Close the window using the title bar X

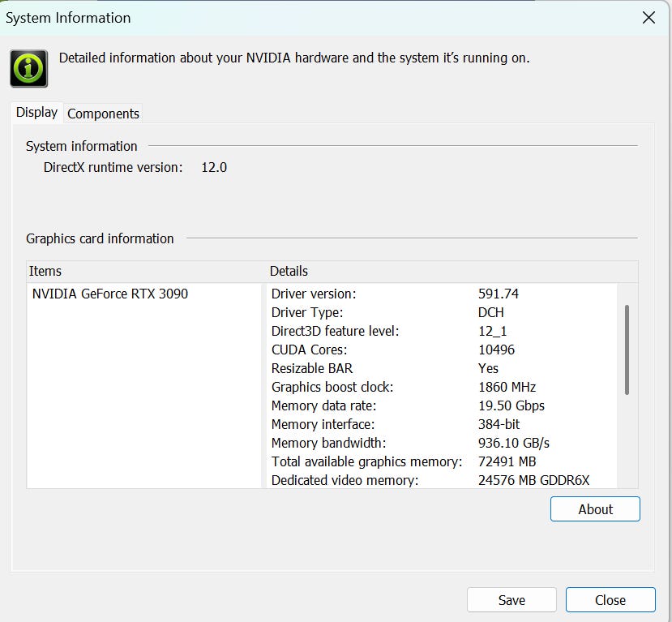point(648,18)
